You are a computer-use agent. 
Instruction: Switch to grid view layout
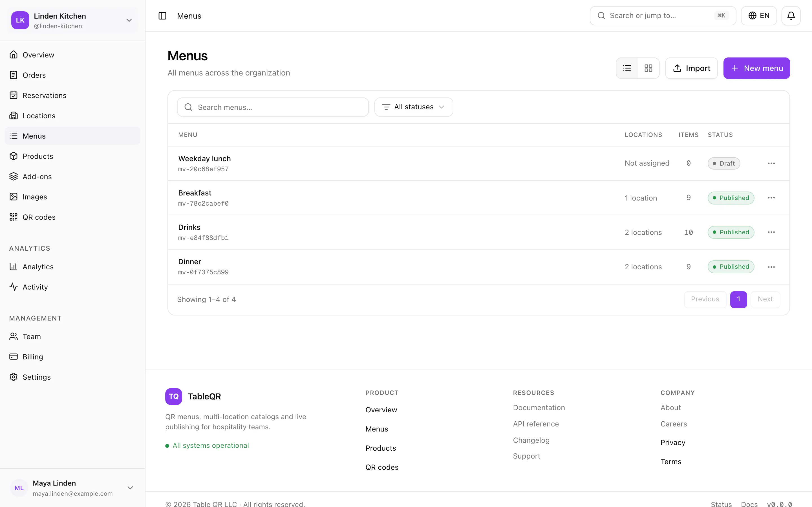point(648,68)
